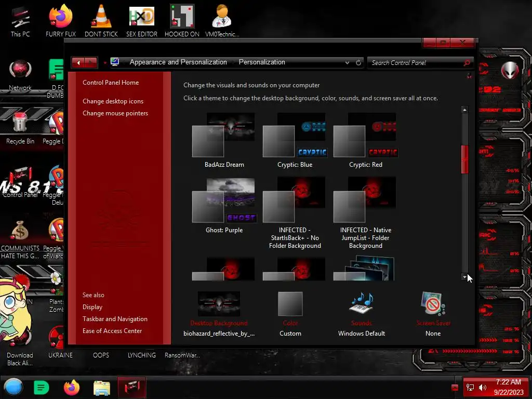Open the COMMUNISTS HATE THIS G... shortcut

tap(20, 240)
